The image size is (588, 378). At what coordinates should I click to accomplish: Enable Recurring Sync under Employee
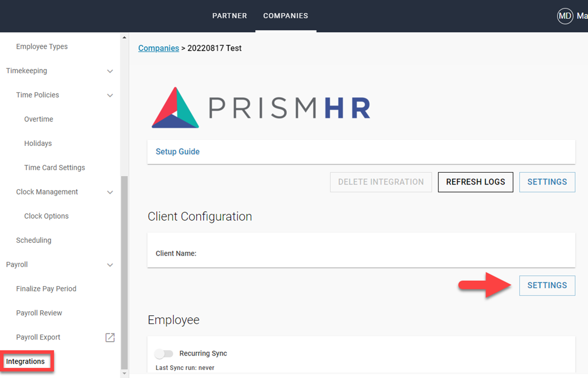(x=164, y=353)
